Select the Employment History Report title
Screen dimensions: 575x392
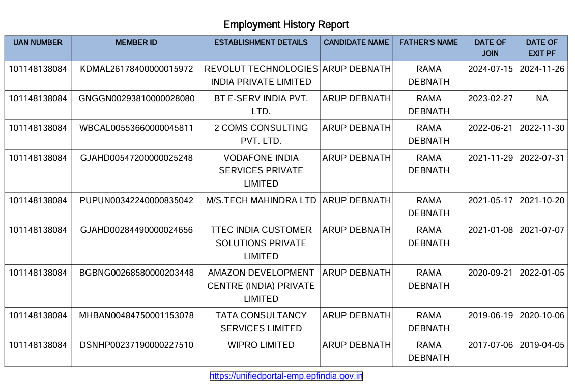[x=286, y=25]
